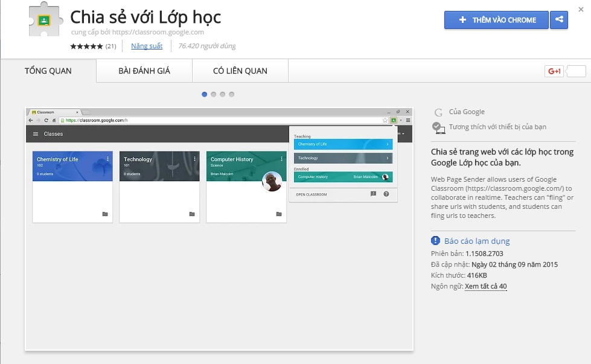Image resolution: width=591 pixels, height=364 pixels.
Task: Select the first screenshot carousel dot
Action: tap(204, 94)
